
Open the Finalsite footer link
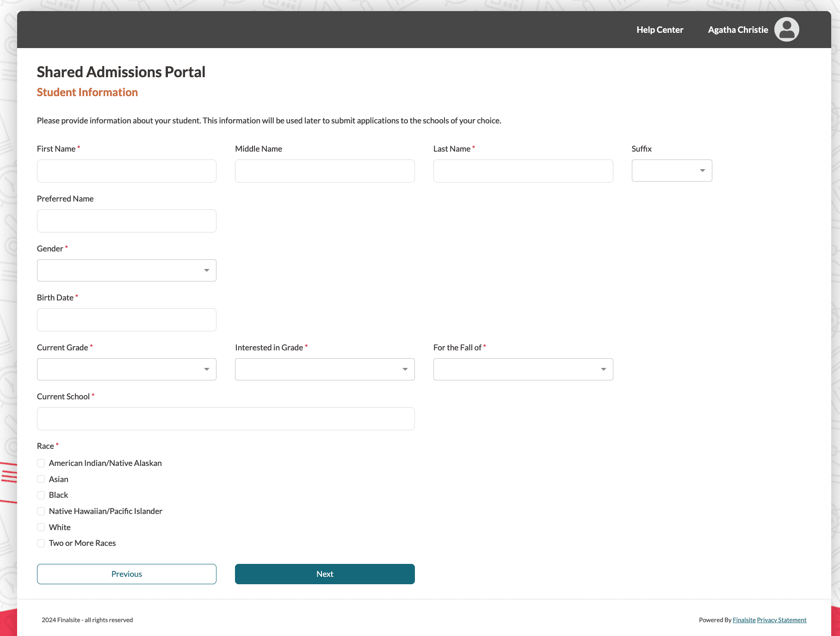[744, 620]
